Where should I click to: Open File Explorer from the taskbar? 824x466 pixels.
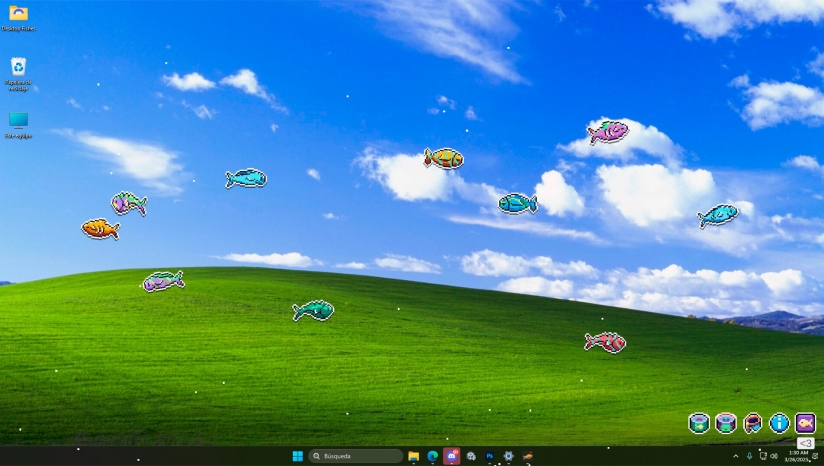(x=414, y=456)
